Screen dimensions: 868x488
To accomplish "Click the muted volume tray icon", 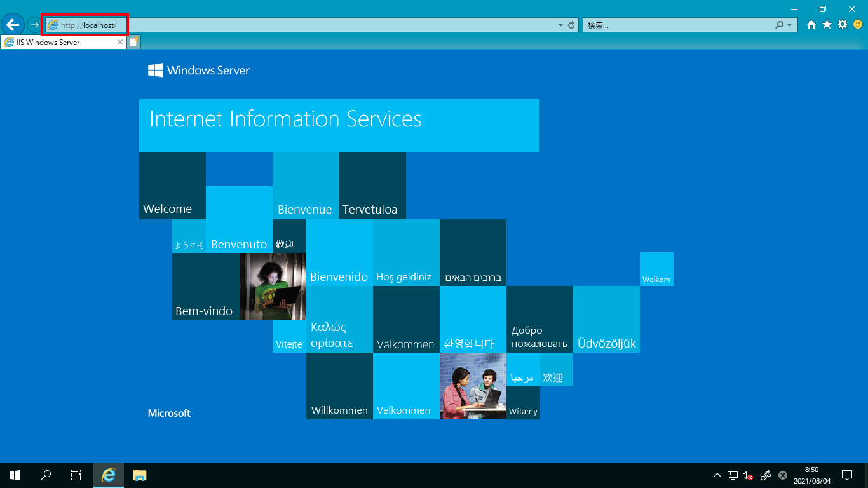I will (x=749, y=475).
